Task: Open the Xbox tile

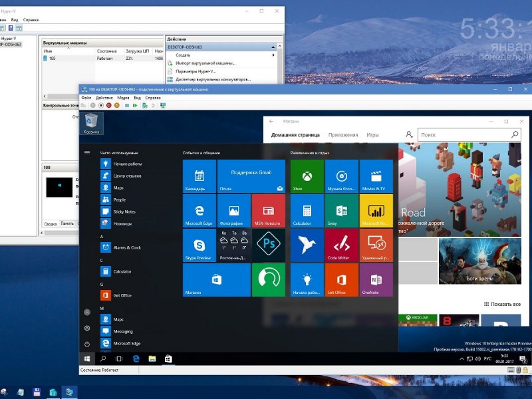Action: click(x=307, y=176)
